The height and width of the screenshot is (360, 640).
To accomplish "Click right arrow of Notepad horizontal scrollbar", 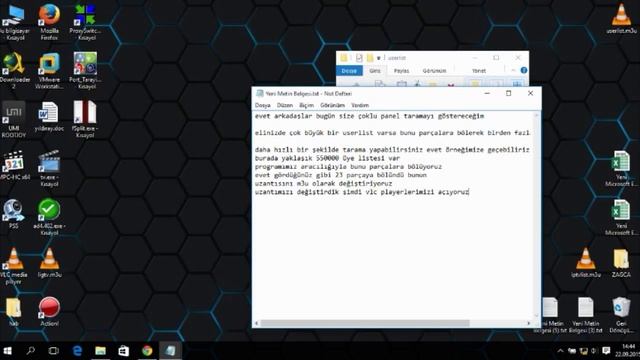I will 529,323.
